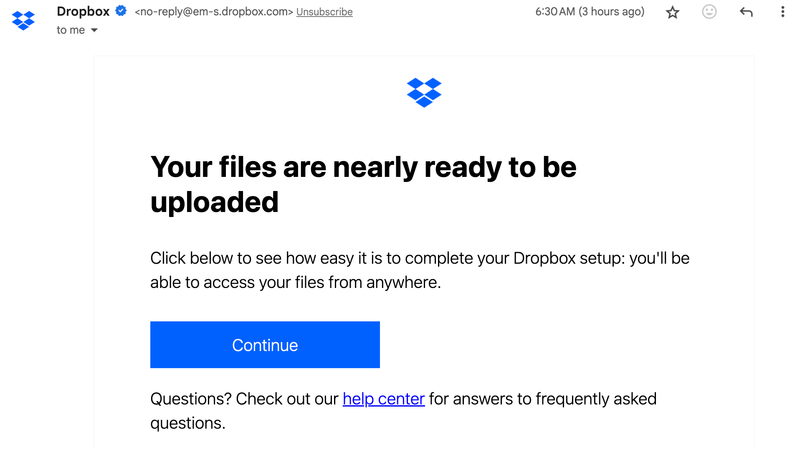Click the "to me" recipient label

pos(70,31)
